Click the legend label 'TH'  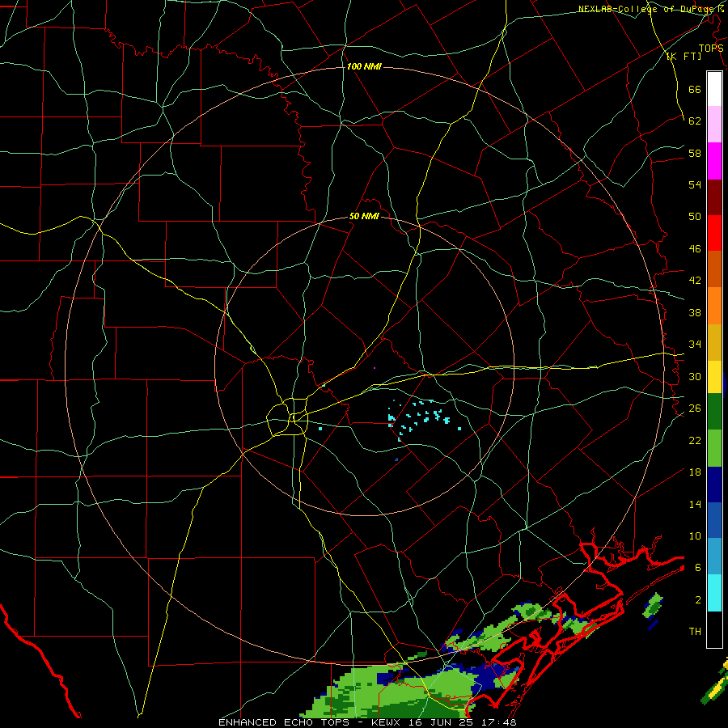[695, 632]
